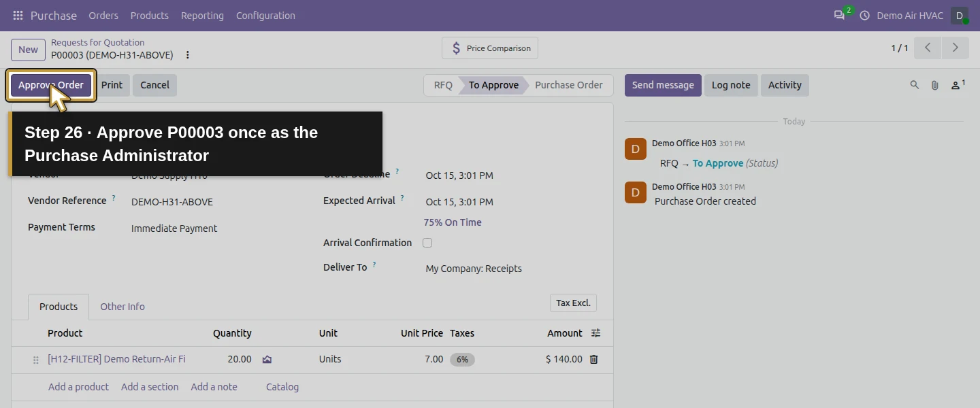980x408 pixels.
Task: Select the Products tab
Action: pos(59,307)
